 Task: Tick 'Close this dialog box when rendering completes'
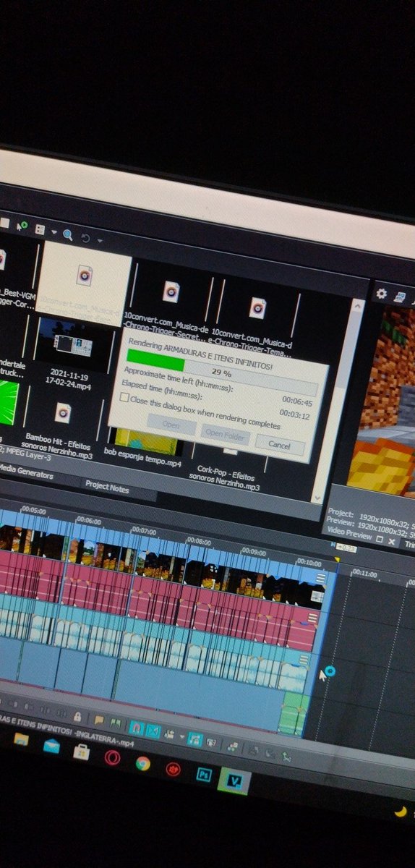coord(124,398)
